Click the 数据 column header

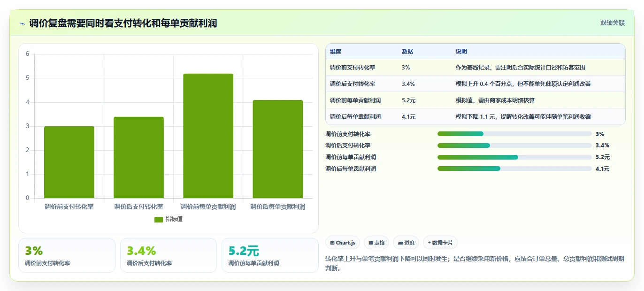[x=407, y=52]
